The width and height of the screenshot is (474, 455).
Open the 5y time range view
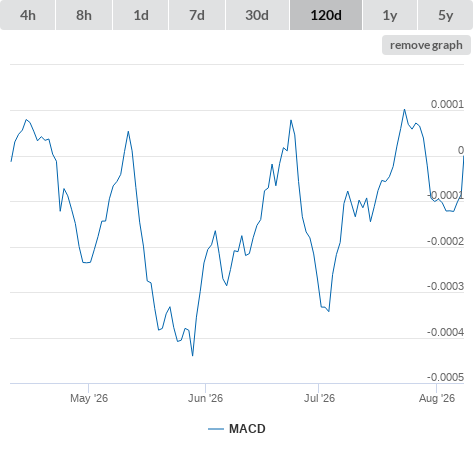pyautogui.click(x=446, y=15)
